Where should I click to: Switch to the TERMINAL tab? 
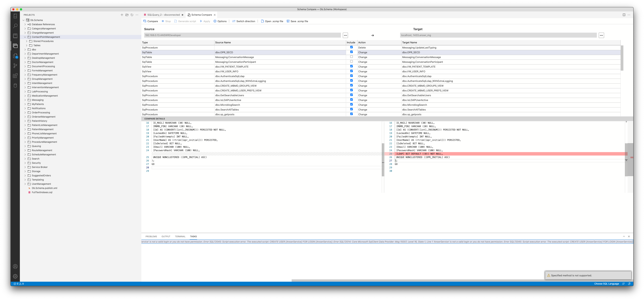point(180,236)
